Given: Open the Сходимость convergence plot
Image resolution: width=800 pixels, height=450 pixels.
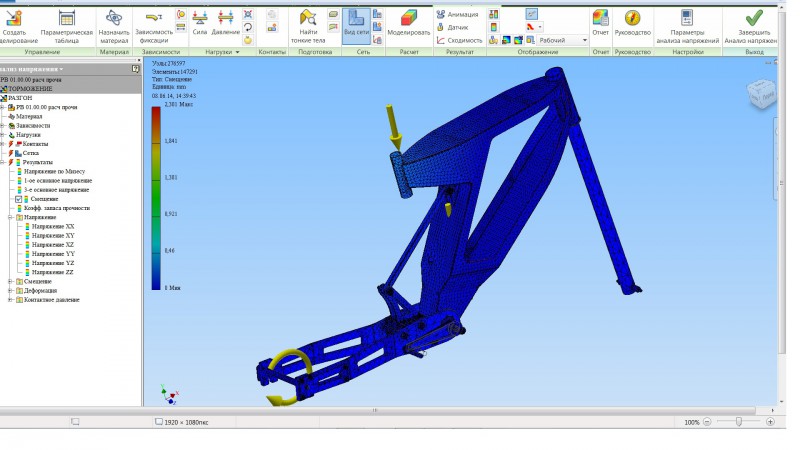Looking at the screenshot, I should (x=459, y=40).
